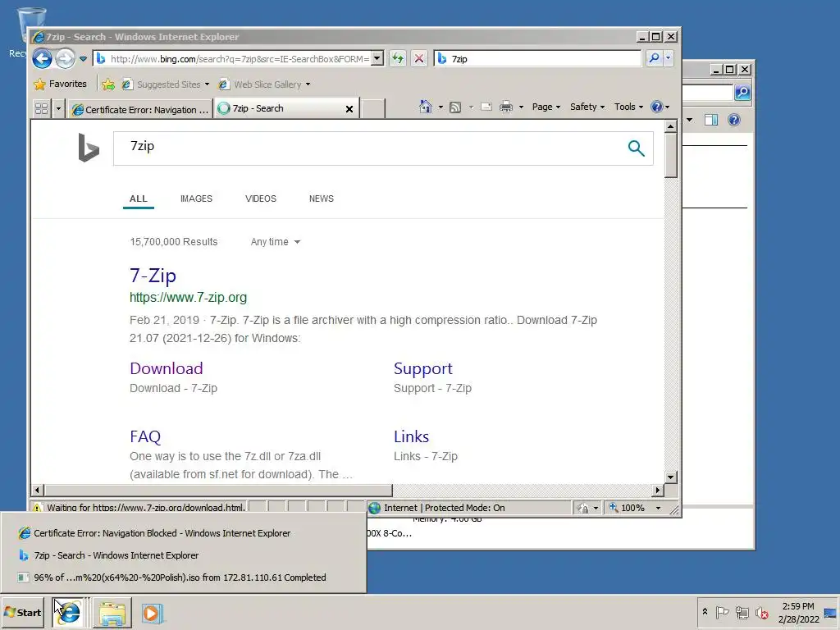The height and width of the screenshot is (630, 840).
Task: Open the search provider dropdown arrow
Action: pos(668,58)
